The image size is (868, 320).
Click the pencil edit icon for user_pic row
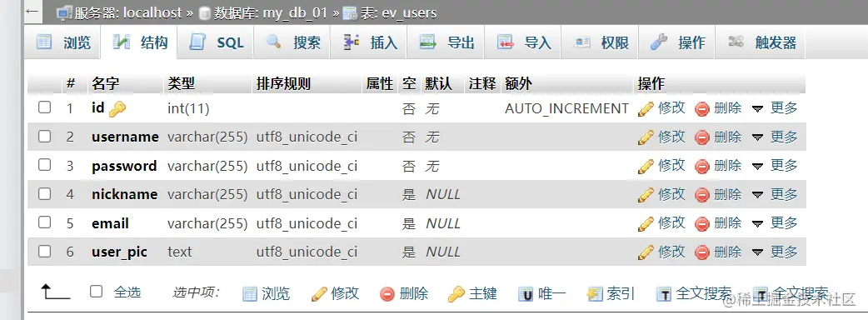point(646,253)
